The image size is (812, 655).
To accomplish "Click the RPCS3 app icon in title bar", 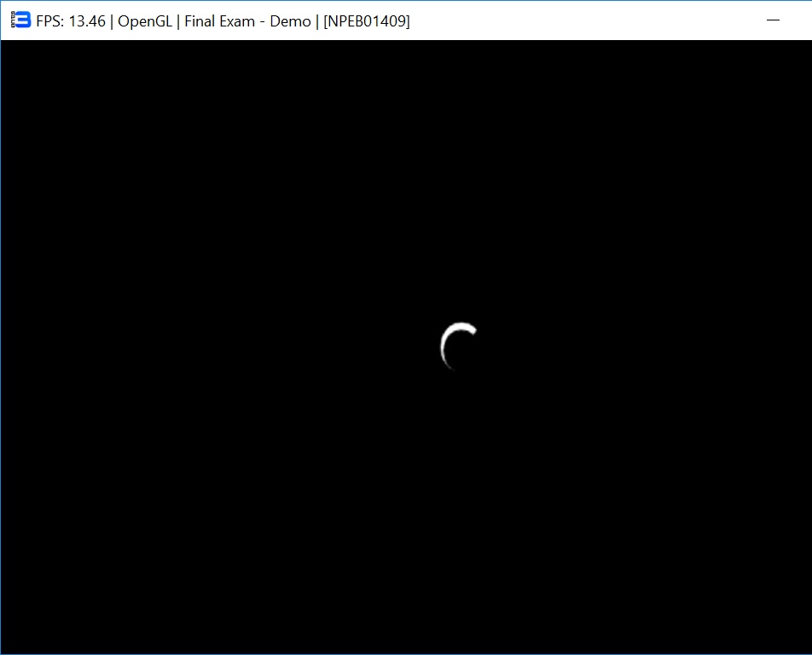I will click(x=20, y=20).
